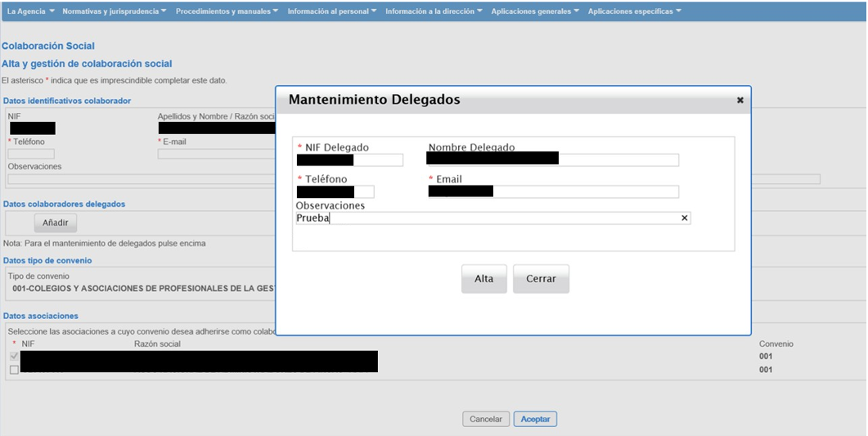Image resolution: width=868 pixels, height=436 pixels.
Task: Toggle the unchecked association checkbox
Action: click(x=13, y=370)
